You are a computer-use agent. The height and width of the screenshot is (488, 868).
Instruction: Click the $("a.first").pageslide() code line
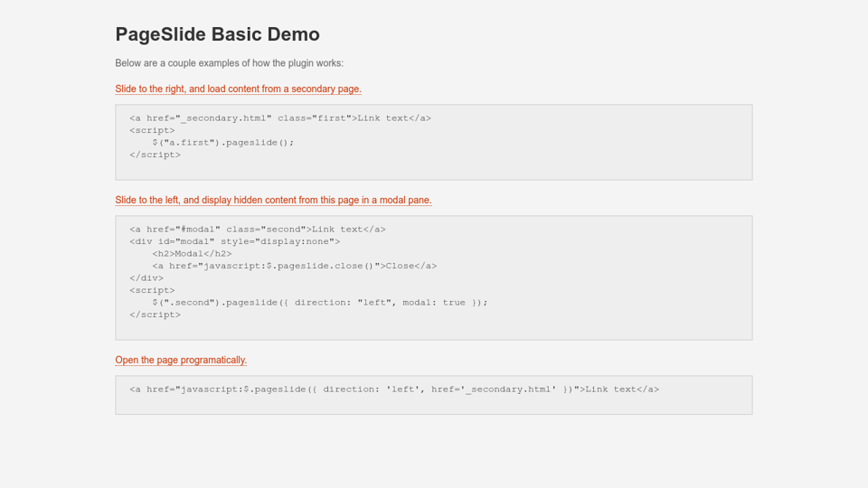coord(222,143)
